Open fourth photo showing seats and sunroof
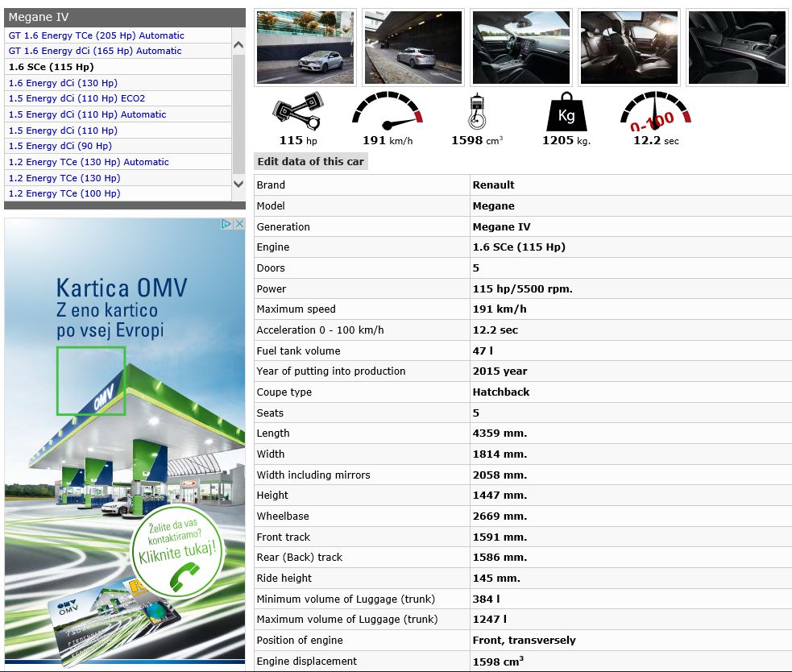The height and width of the screenshot is (672, 792). (629, 48)
